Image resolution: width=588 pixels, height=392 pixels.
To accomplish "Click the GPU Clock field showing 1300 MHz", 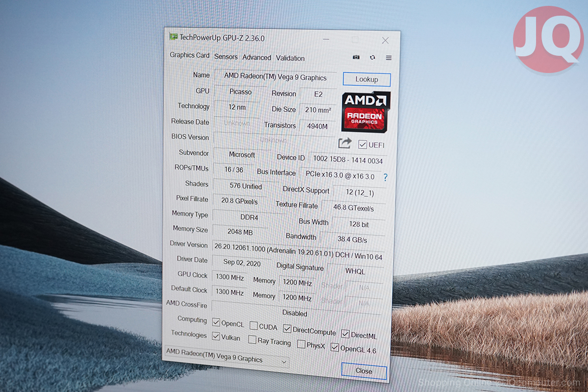I will [x=229, y=277].
